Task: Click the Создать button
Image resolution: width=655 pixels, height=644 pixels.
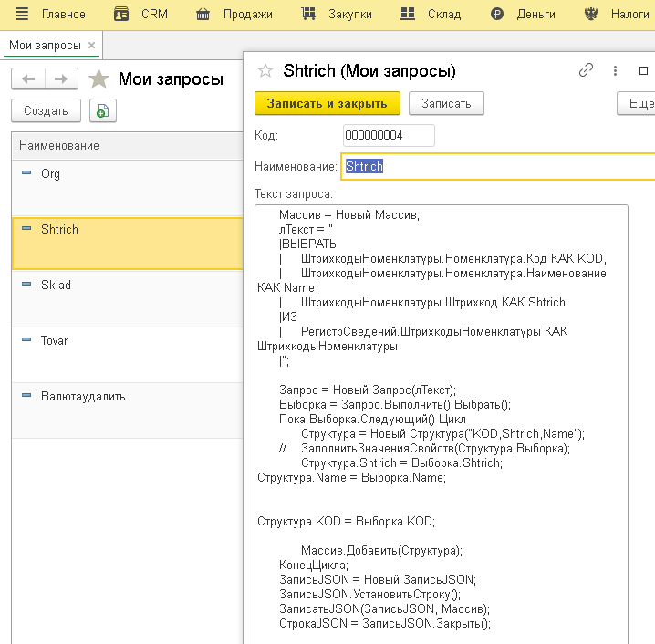Action: (x=46, y=110)
